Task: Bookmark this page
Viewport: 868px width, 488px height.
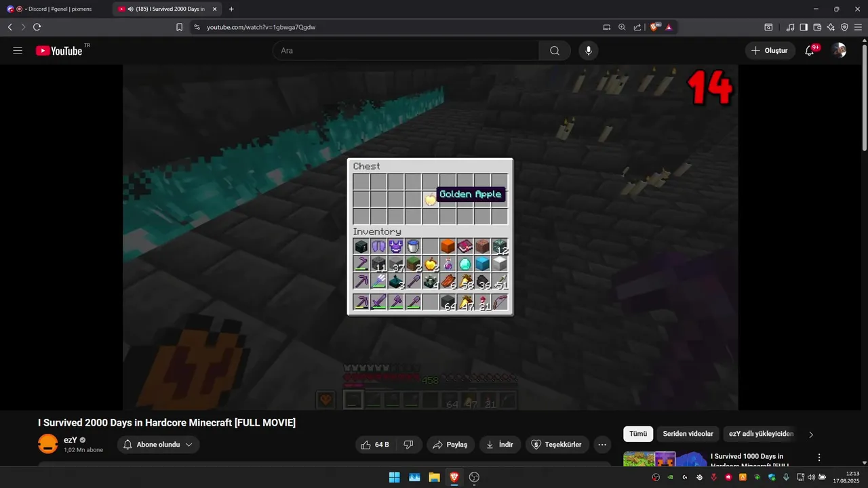Action: [179, 27]
